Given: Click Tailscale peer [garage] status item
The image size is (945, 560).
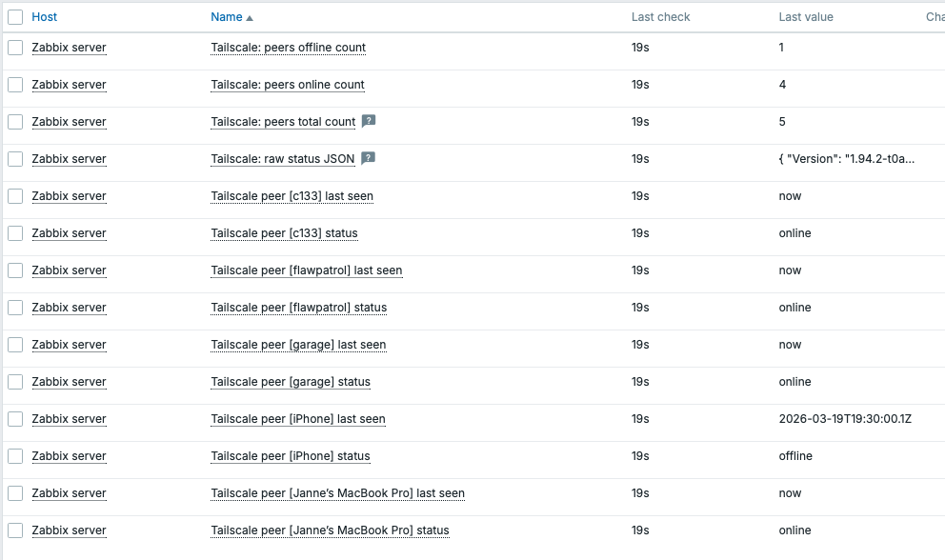Looking at the screenshot, I should coord(291,382).
